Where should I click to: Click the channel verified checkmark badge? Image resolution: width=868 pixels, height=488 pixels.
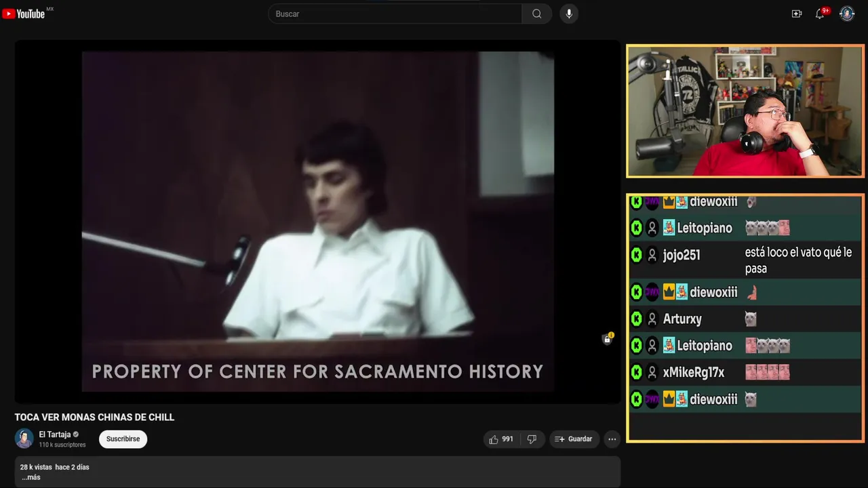(76, 434)
